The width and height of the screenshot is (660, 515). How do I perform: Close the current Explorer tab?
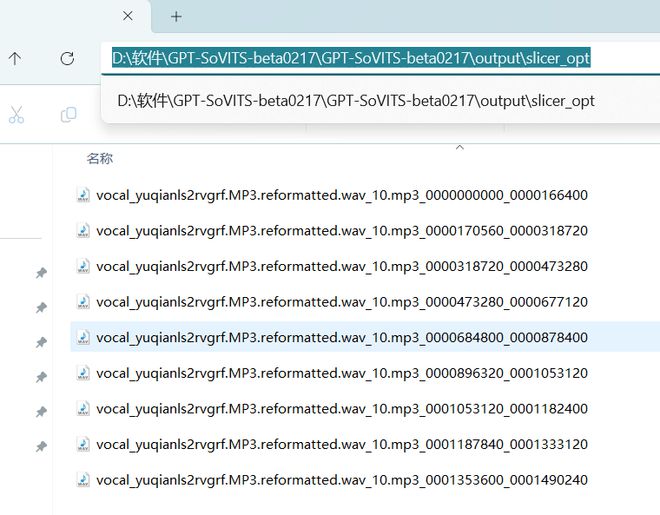click(x=127, y=17)
